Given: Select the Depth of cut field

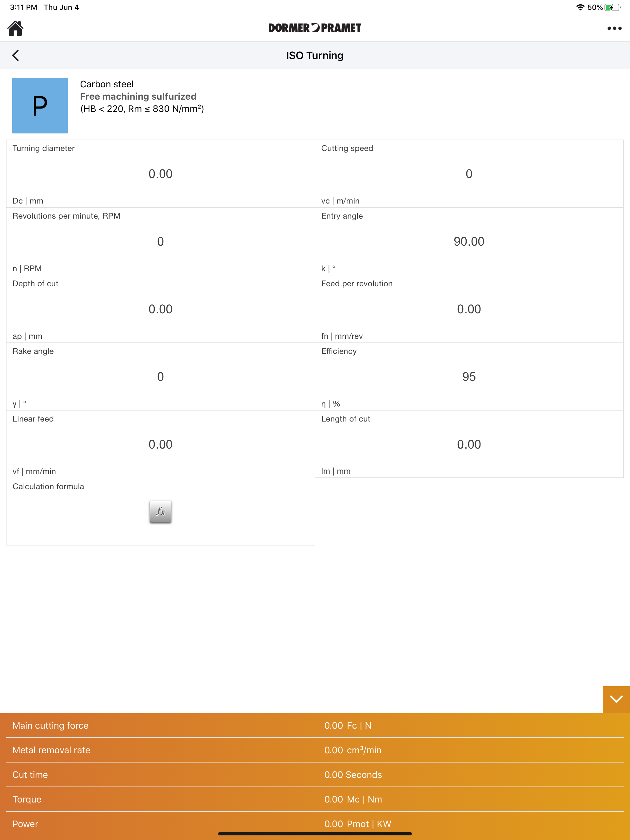Looking at the screenshot, I should coord(160,309).
